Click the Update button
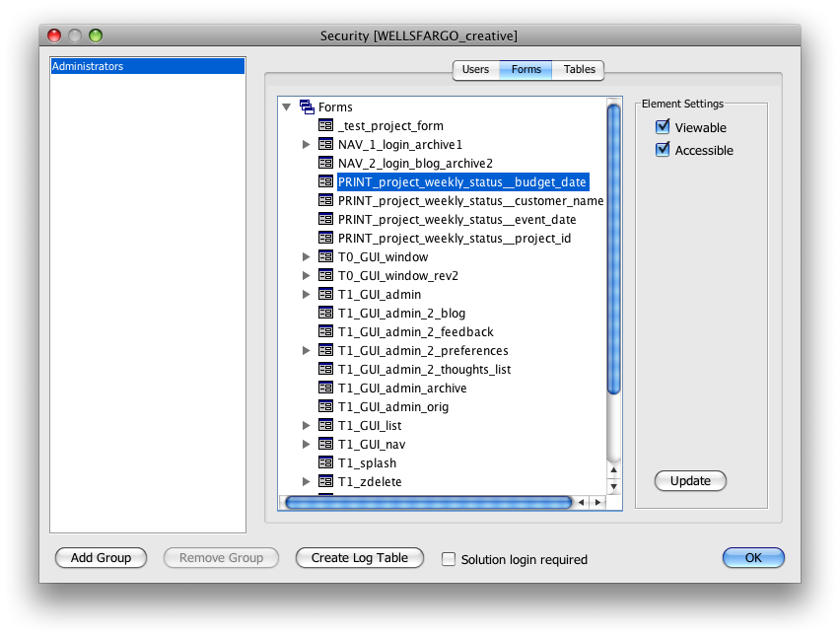Image resolution: width=840 pixels, height=637 pixels. point(690,480)
